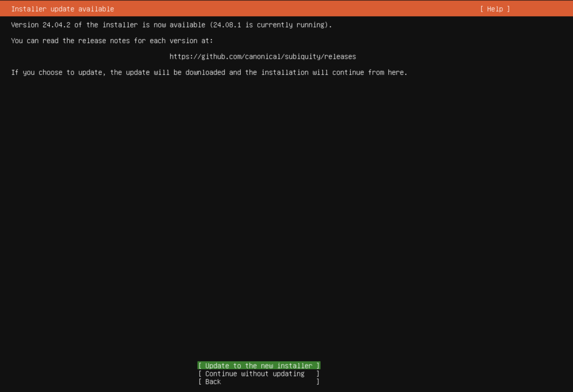
Task: Select Update to the new installer
Action: click(x=259, y=366)
